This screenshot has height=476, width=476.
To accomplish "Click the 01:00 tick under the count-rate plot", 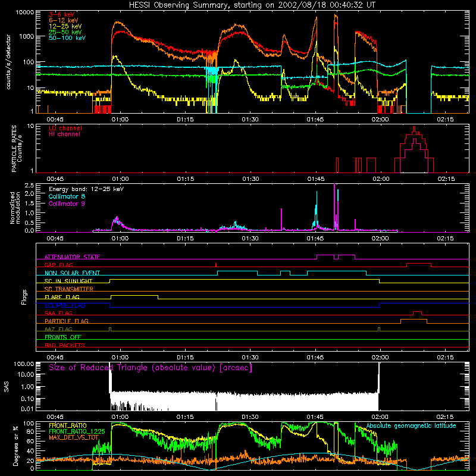I will tap(120, 120).
